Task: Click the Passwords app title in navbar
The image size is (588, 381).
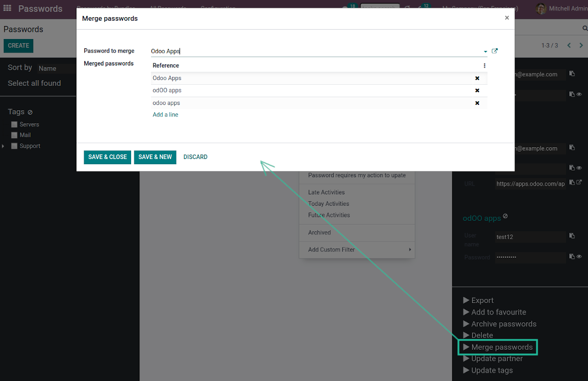Action: point(40,8)
